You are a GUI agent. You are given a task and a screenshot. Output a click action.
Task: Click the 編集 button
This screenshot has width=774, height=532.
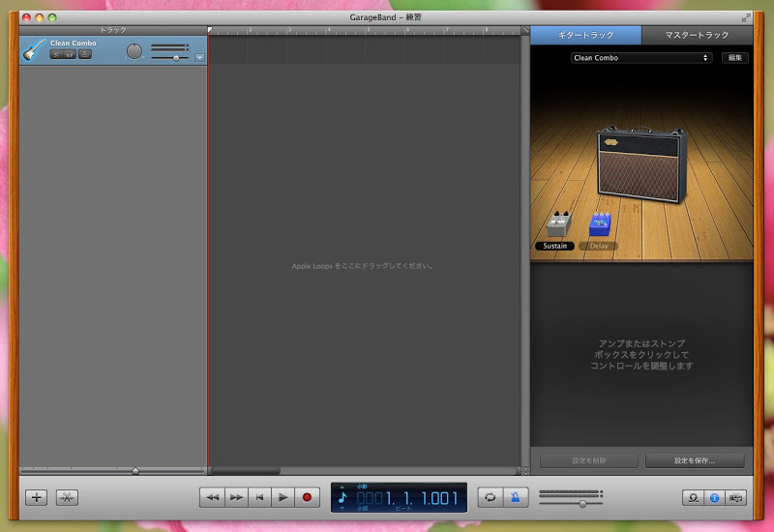tap(735, 58)
